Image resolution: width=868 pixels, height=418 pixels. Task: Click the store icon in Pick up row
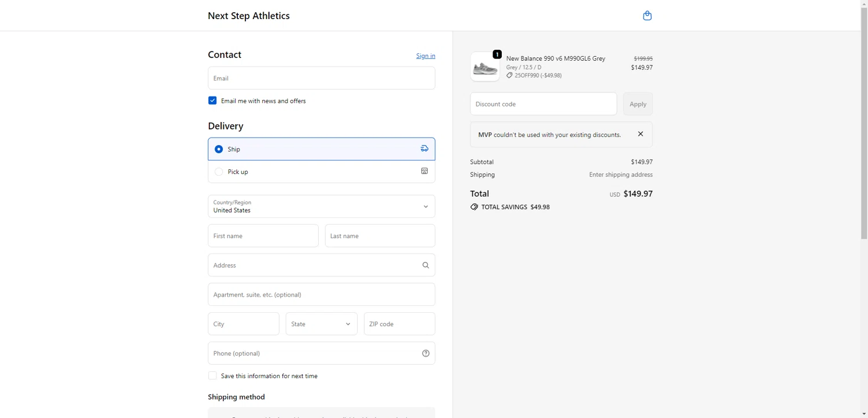coord(424,171)
